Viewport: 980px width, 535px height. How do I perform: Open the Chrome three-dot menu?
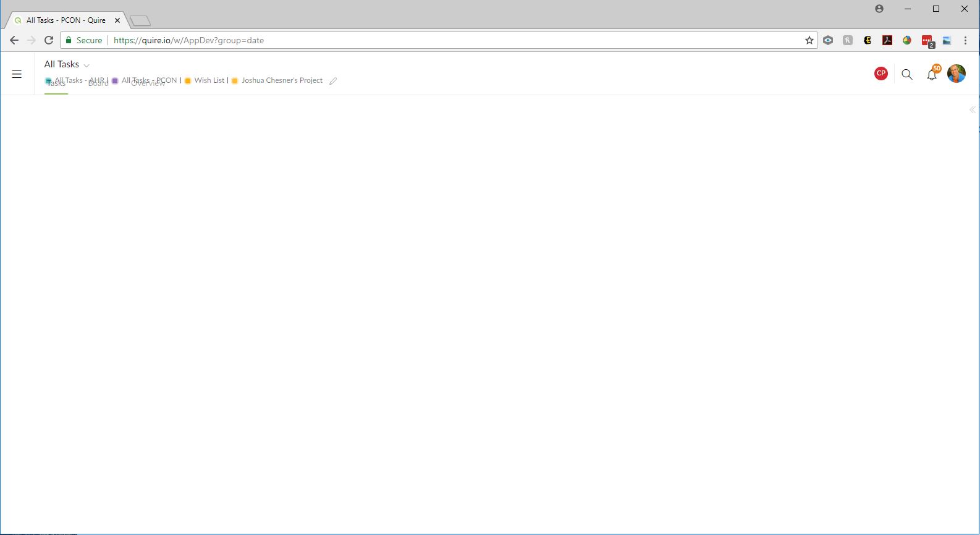965,40
